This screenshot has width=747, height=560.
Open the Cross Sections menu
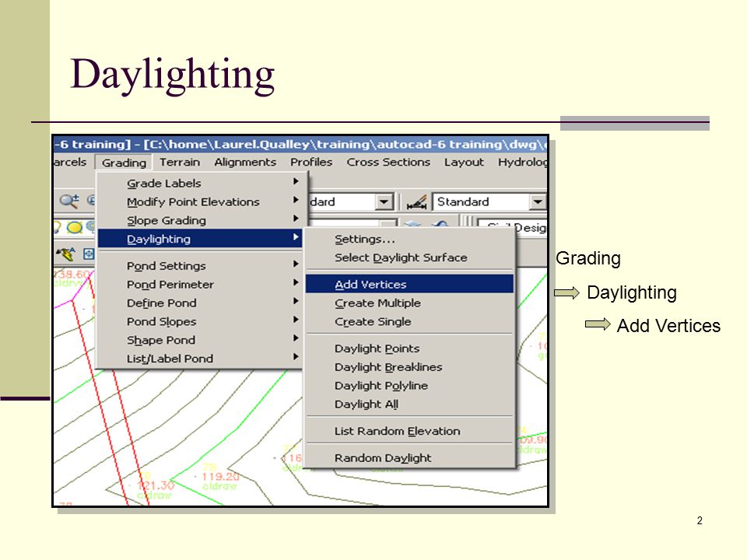click(x=388, y=162)
